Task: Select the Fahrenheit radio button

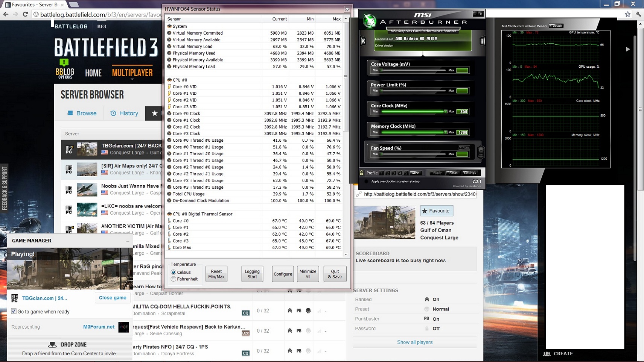Action: coord(174,279)
